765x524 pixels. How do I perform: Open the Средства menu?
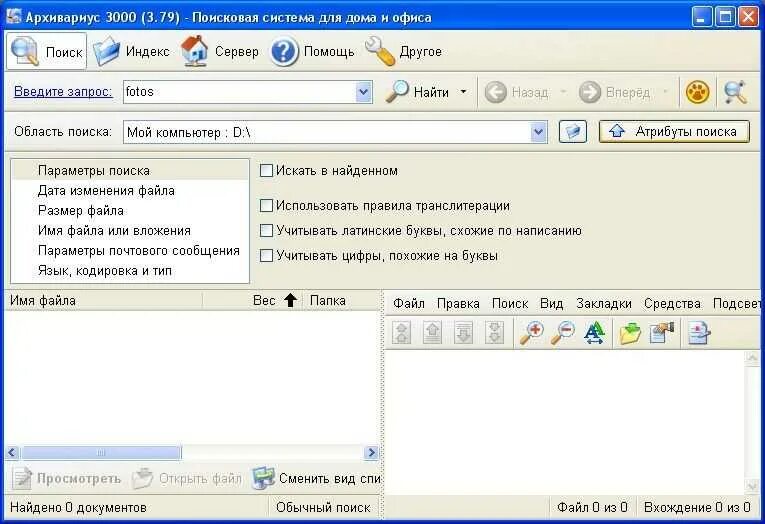(x=672, y=303)
